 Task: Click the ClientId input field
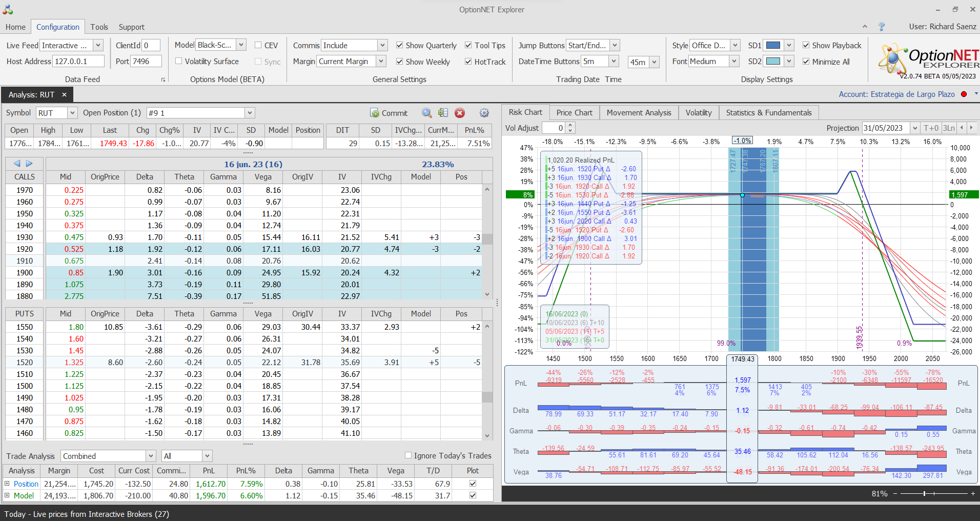click(151, 45)
